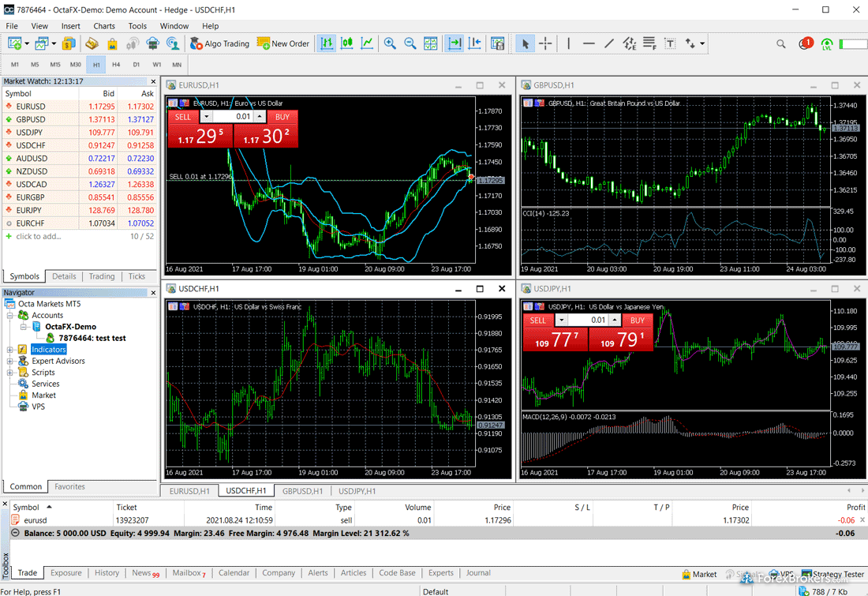Screen dimensions: 868x596
Task: Switch chart to line chart type
Action: coord(367,43)
